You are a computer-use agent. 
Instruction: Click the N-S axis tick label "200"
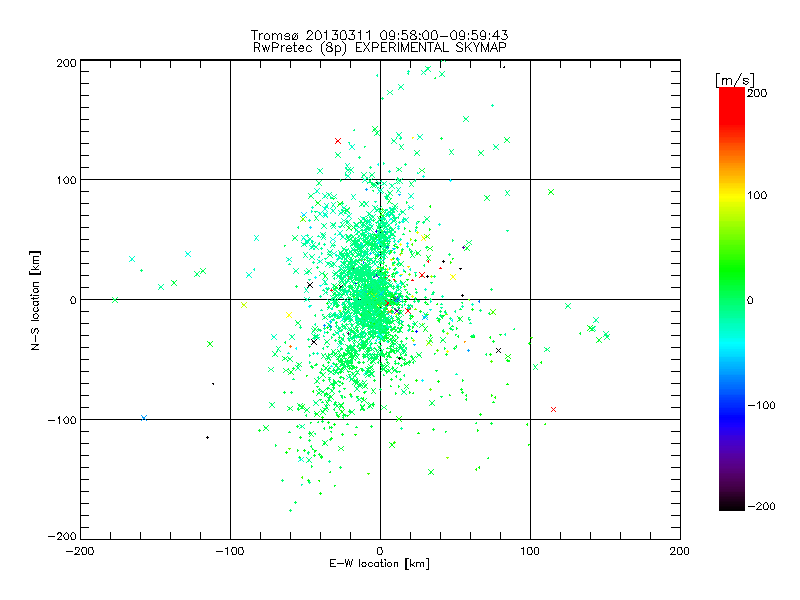click(67, 63)
